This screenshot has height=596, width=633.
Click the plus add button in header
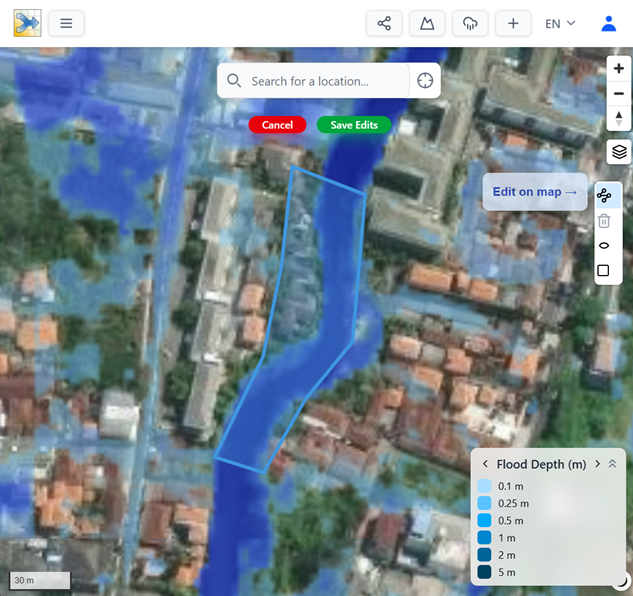pyautogui.click(x=513, y=23)
